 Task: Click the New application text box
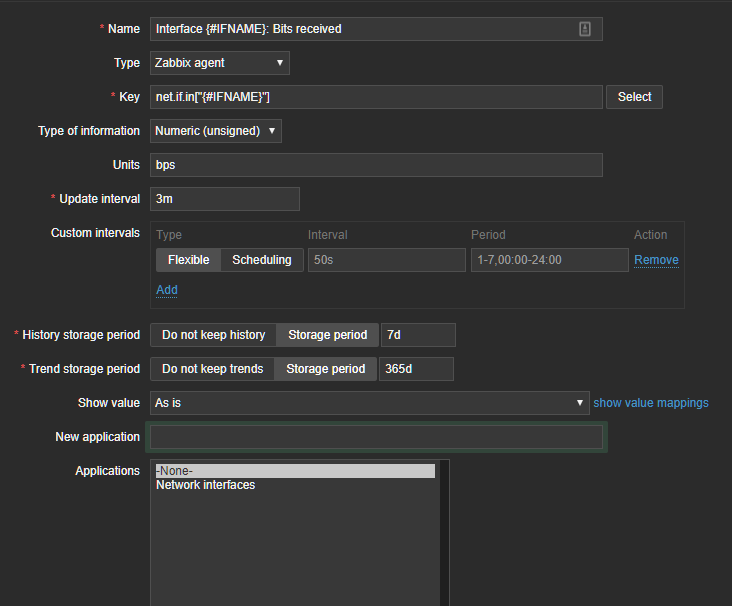click(x=376, y=437)
